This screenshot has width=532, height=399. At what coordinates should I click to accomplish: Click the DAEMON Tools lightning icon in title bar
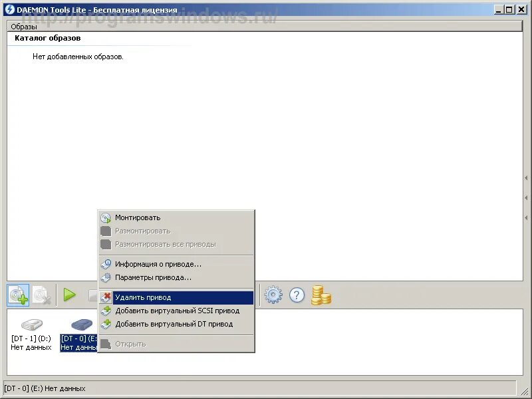coord(10,9)
